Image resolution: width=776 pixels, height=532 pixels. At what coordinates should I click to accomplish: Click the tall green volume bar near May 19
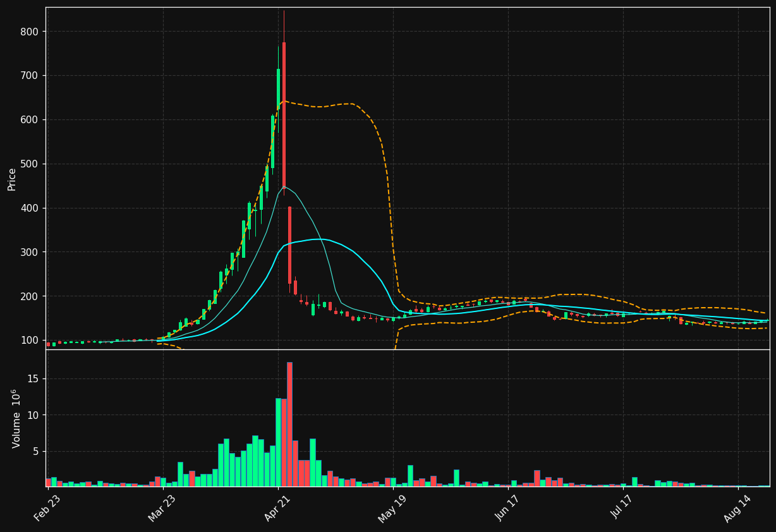click(410, 476)
